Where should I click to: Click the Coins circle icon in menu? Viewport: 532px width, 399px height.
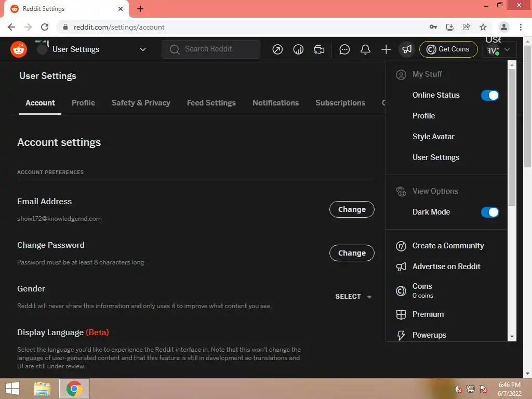(401, 291)
